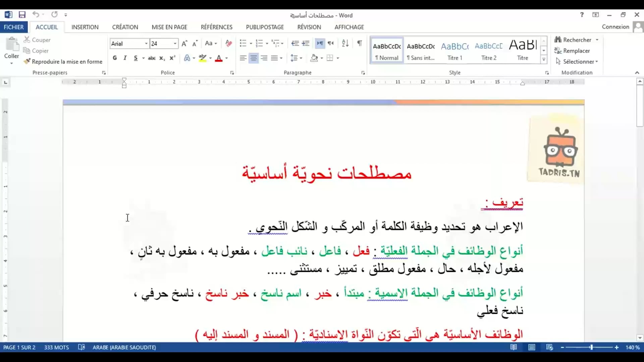Open highlight color dropdown arrow
Image resolution: width=644 pixels, height=362 pixels.
click(211, 58)
